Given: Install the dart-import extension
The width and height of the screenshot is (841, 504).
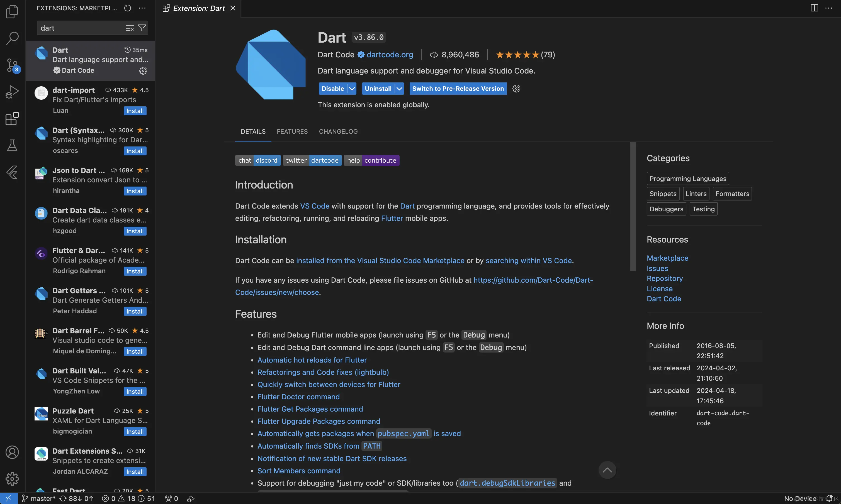Looking at the screenshot, I should point(135,111).
